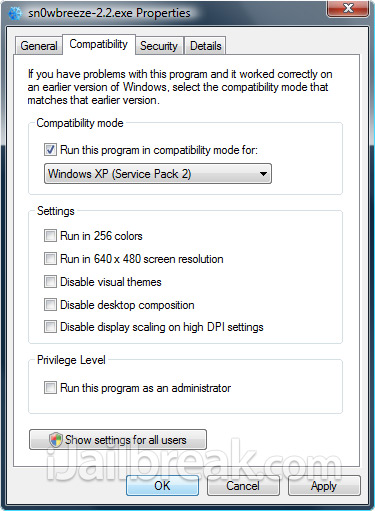Click the Cancel button
Screen dimensions: 375x511
243,486
